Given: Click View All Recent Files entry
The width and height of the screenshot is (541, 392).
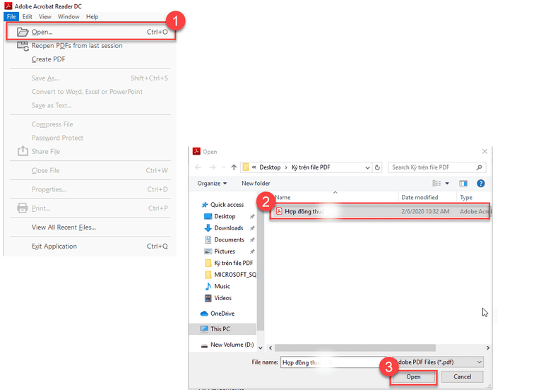Looking at the screenshot, I should (64, 227).
